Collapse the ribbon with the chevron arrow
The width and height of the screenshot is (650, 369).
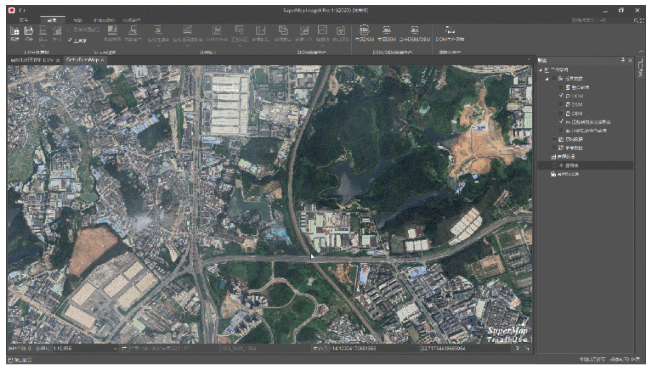tap(642, 51)
